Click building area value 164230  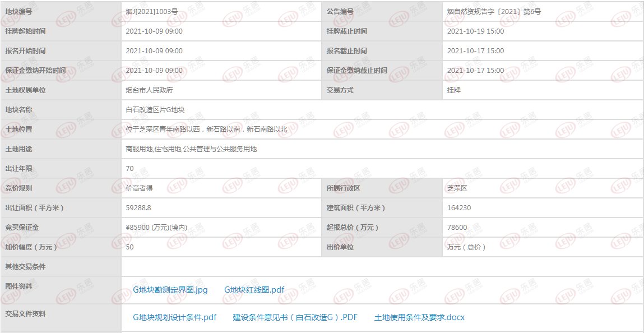pyautogui.click(x=459, y=208)
